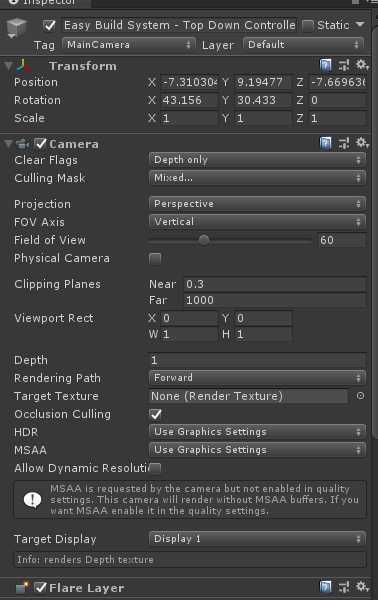Click the Scale X field
Screen dimensions: 378x600
click(189, 118)
